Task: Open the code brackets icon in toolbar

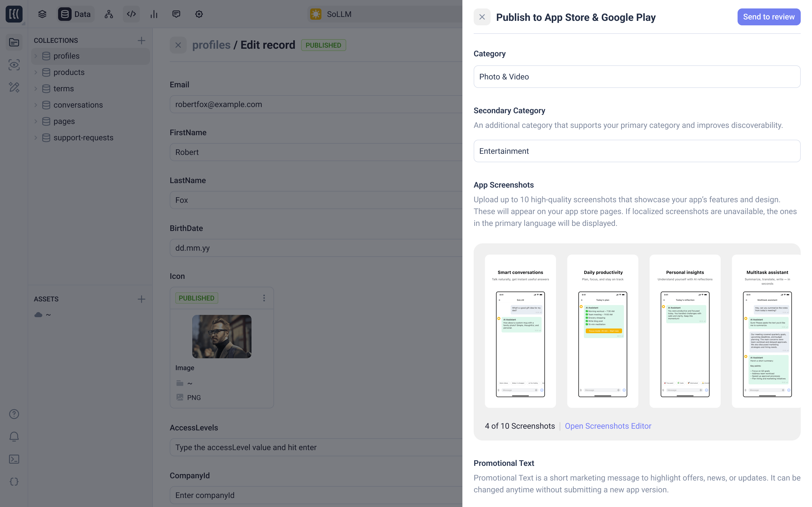Action: coord(131,14)
